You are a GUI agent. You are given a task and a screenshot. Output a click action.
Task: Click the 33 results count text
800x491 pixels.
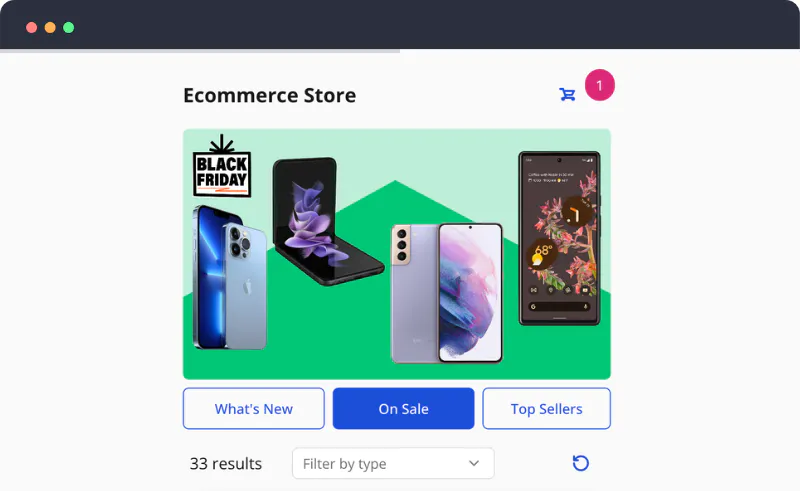tap(226, 463)
